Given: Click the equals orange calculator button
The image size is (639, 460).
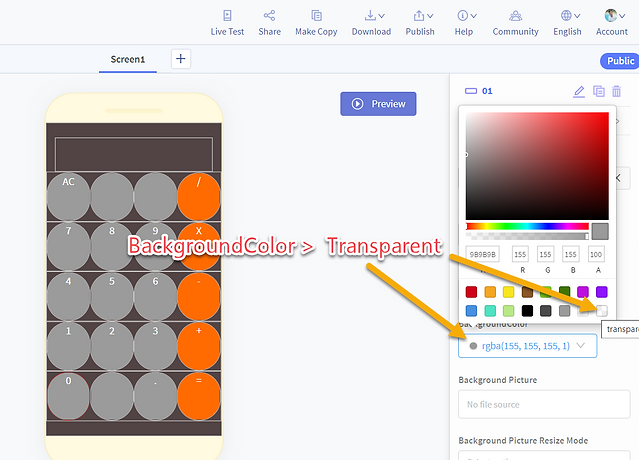Looking at the screenshot, I should click(x=199, y=396).
